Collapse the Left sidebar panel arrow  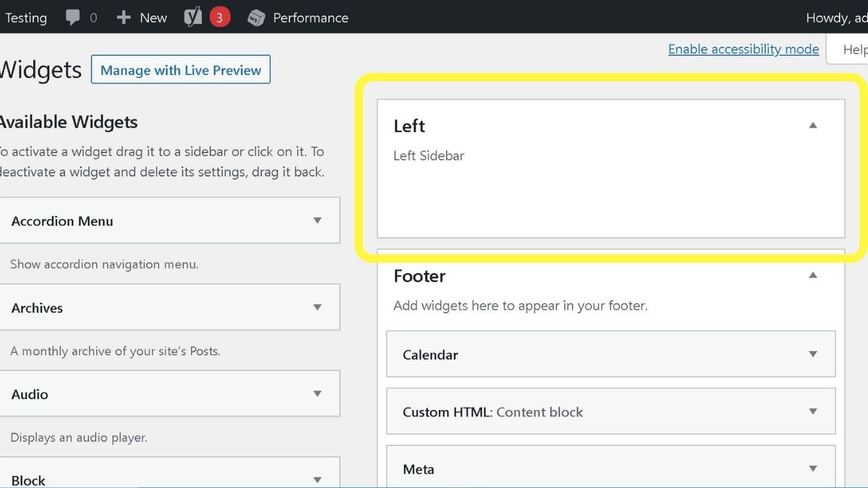click(813, 125)
